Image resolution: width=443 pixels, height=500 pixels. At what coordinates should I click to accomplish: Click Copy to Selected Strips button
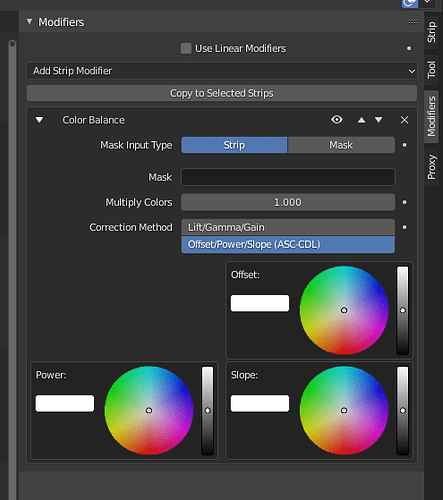(x=222, y=93)
